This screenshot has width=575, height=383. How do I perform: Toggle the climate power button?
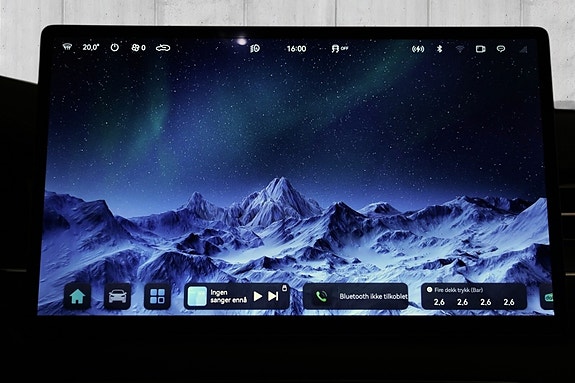pos(114,47)
